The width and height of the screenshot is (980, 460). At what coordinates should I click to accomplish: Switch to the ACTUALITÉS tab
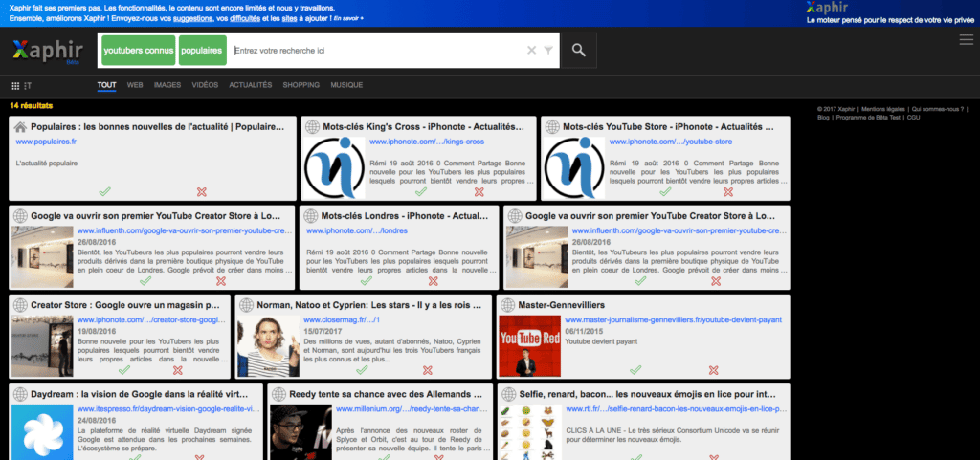point(250,85)
